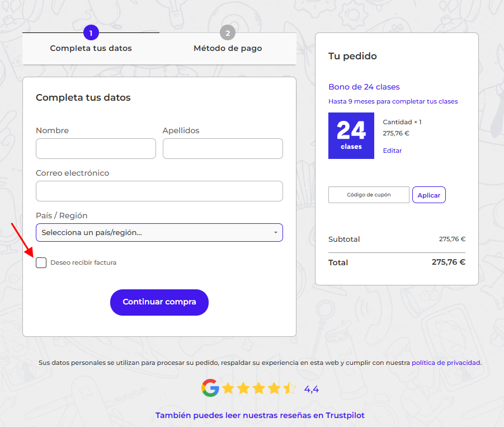Click the star rating icons

[x=259, y=388]
